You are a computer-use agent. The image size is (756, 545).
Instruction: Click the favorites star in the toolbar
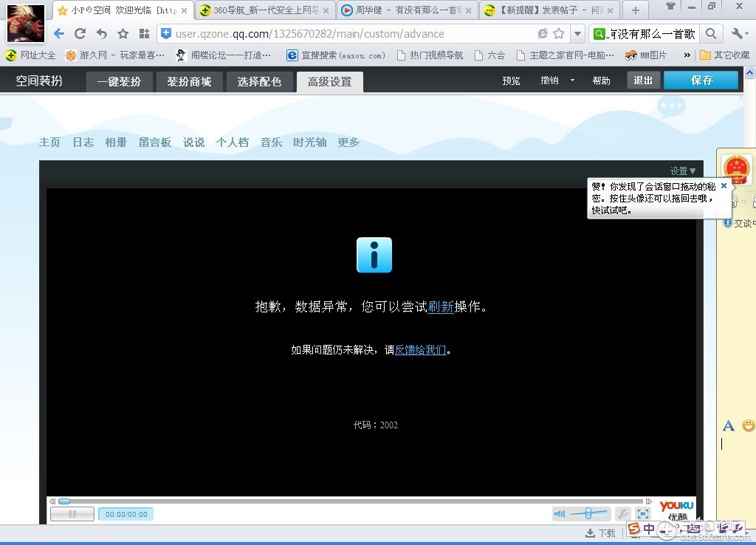tap(123, 34)
